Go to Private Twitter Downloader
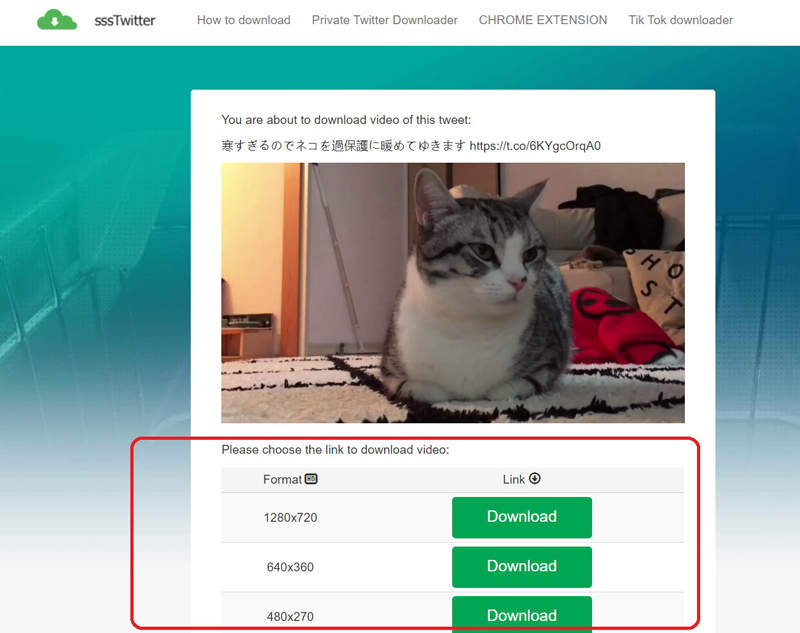Screen dimensions: 800x633 pyautogui.click(x=385, y=20)
